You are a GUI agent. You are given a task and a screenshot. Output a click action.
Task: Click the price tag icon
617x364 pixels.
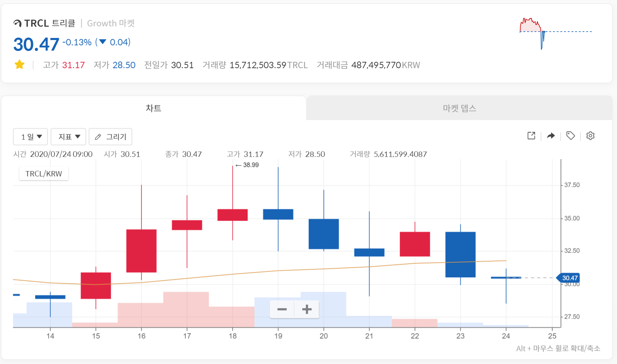pos(571,136)
